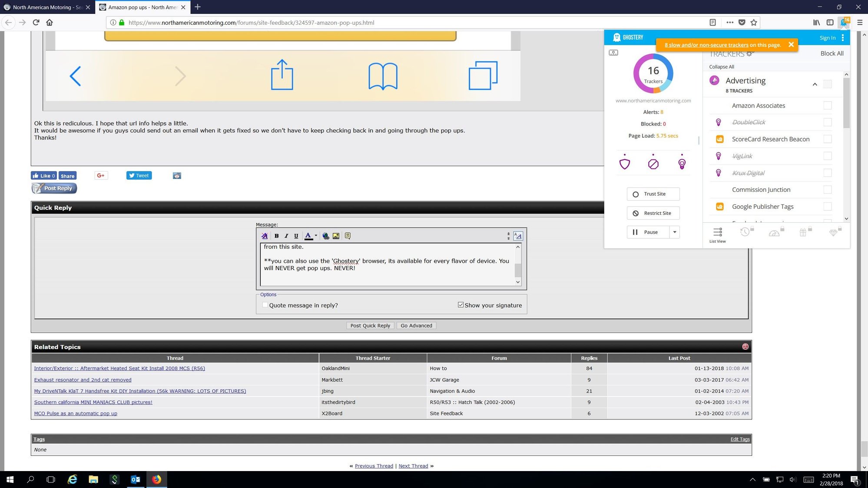The height and width of the screenshot is (488, 868).
Task: Enable Quote message in reply checkbox
Action: tap(265, 305)
